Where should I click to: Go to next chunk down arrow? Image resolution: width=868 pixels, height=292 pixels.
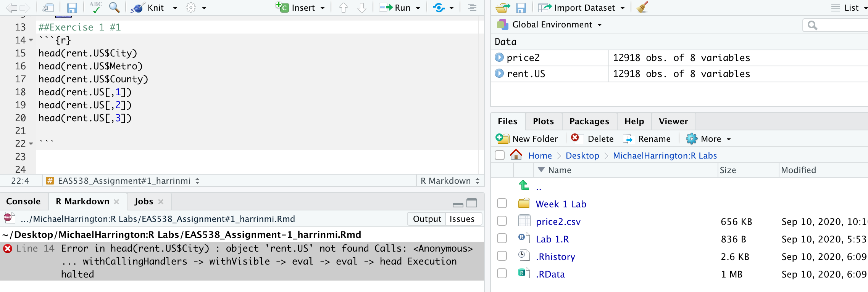click(x=362, y=8)
